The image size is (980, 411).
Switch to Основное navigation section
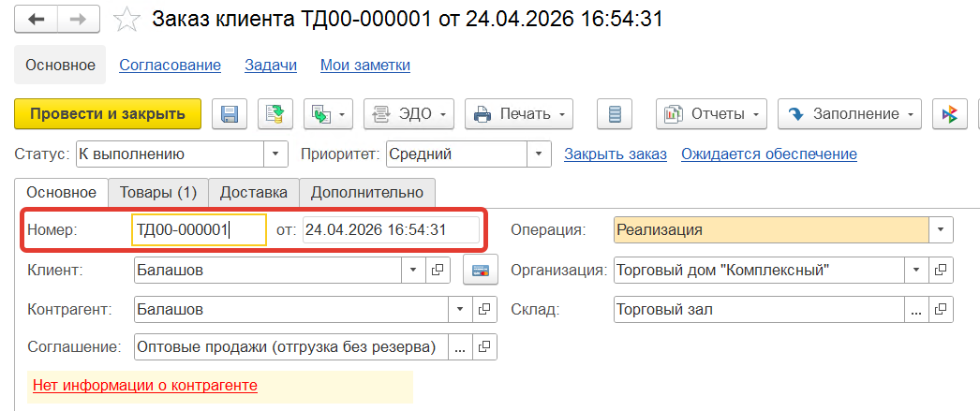tap(61, 65)
